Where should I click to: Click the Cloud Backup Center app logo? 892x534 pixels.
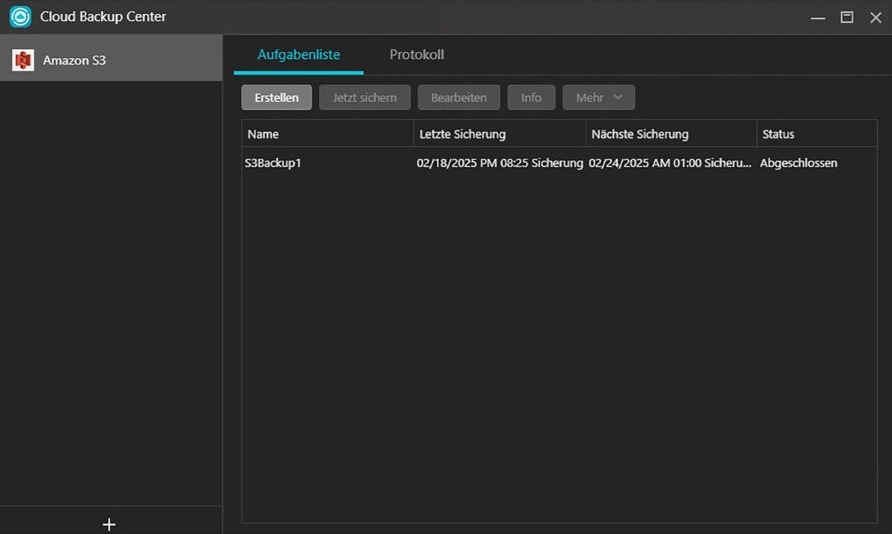click(x=20, y=16)
